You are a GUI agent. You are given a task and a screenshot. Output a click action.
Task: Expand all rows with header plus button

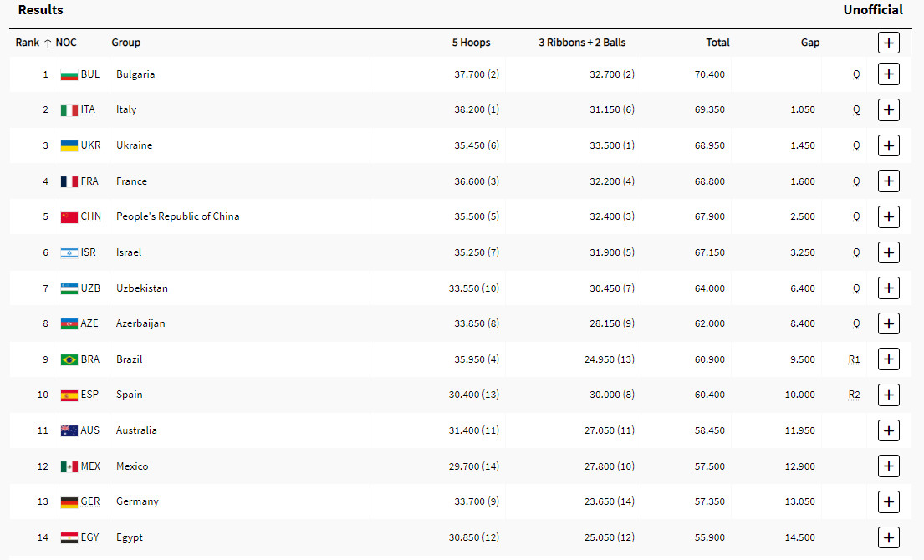pos(888,43)
